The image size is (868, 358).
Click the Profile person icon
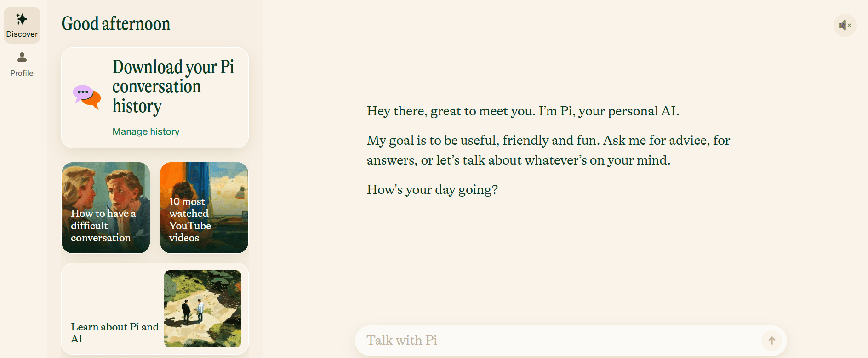click(x=22, y=57)
